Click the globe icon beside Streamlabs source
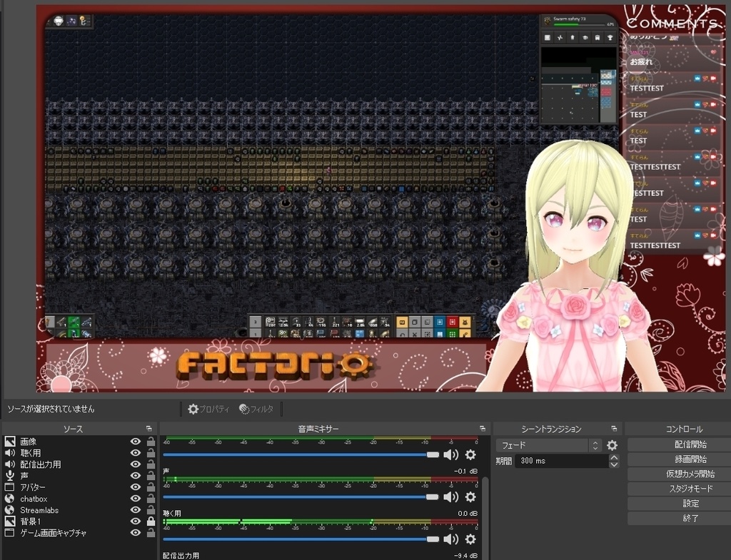 [x=10, y=509]
